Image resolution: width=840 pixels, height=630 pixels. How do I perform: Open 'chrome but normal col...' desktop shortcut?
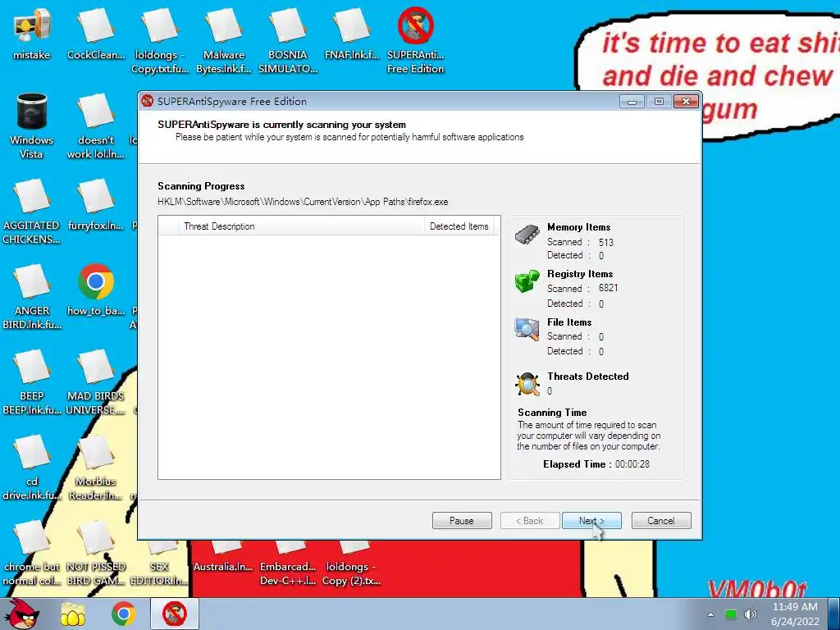[x=32, y=553]
